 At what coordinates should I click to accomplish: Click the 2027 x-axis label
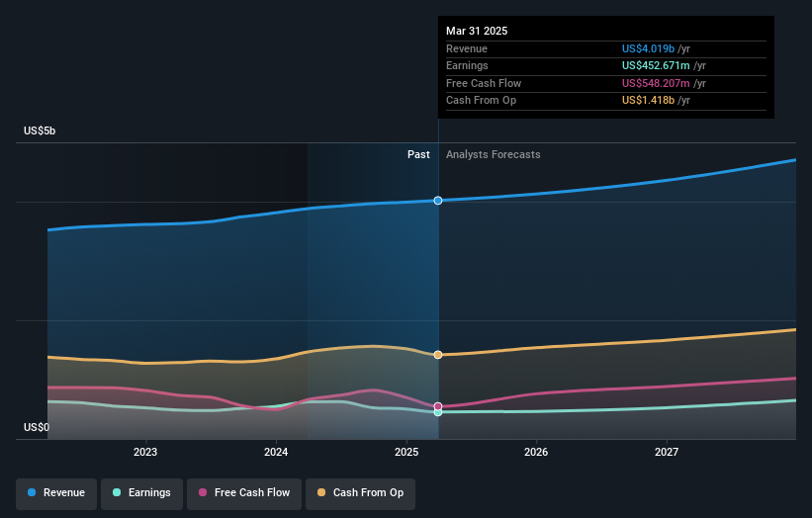click(x=667, y=452)
